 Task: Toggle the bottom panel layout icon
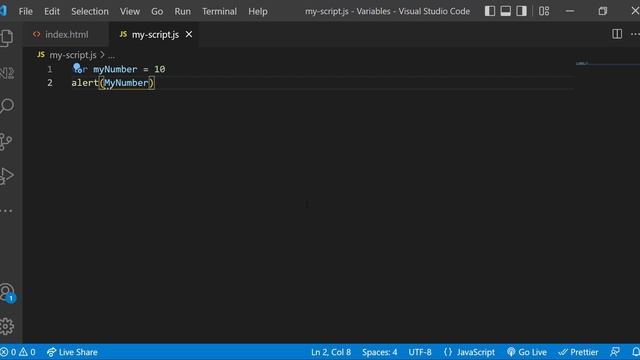(505, 11)
